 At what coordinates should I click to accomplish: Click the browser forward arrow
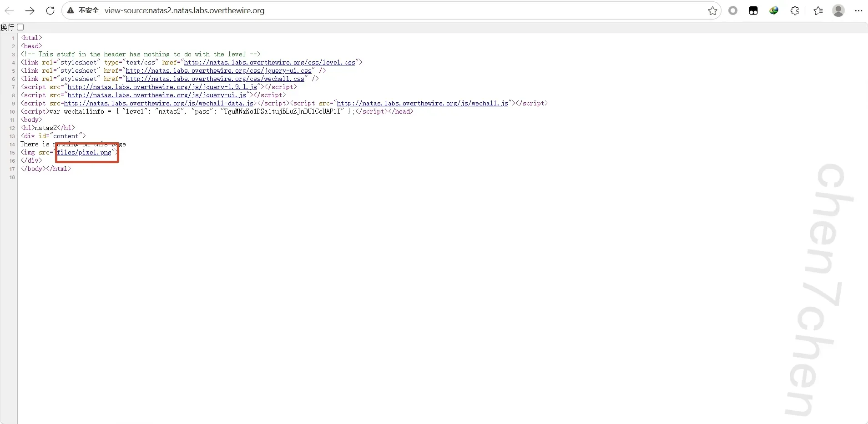[x=30, y=10]
